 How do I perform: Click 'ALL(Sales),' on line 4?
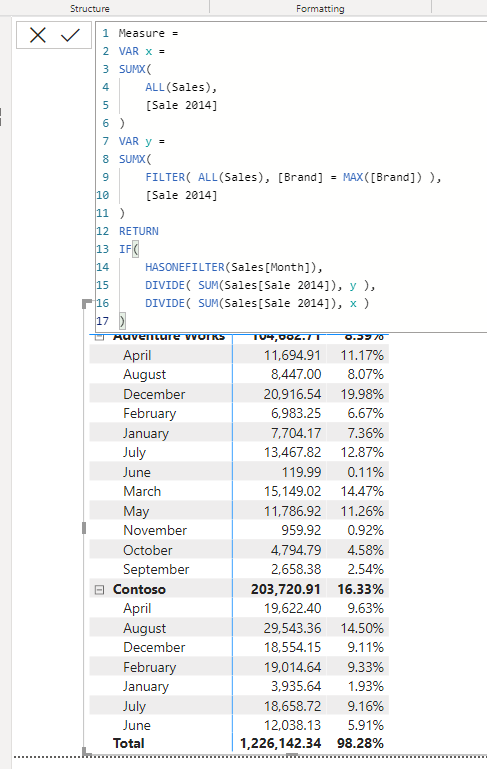181,87
